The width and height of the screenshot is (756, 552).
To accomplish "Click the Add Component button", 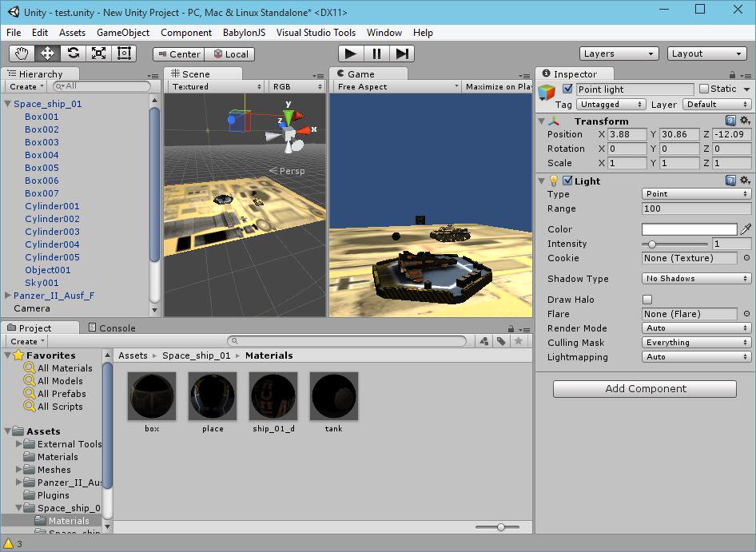I will point(645,388).
